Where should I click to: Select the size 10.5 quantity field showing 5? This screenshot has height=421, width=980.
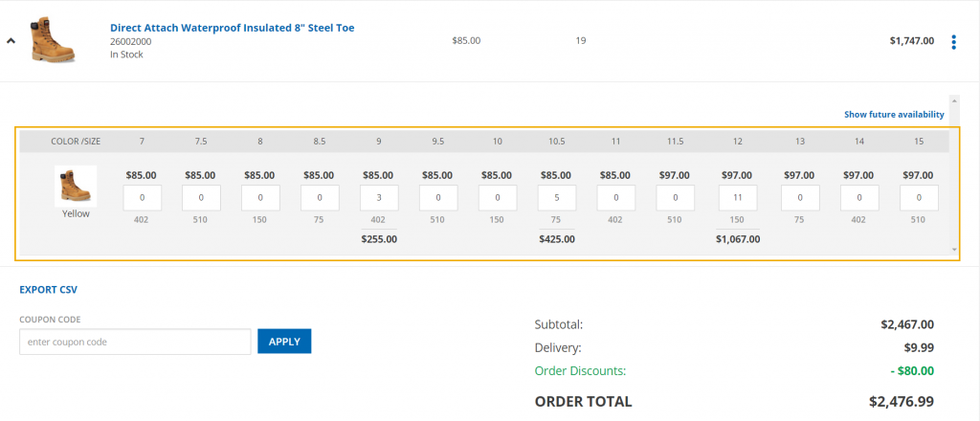(x=556, y=198)
